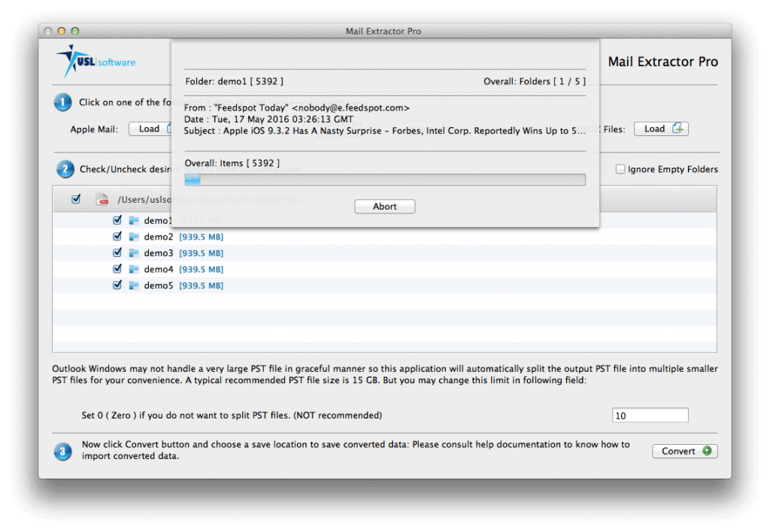Uncheck the demo4 folder
Viewport: 770px width, 532px height.
[117, 268]
